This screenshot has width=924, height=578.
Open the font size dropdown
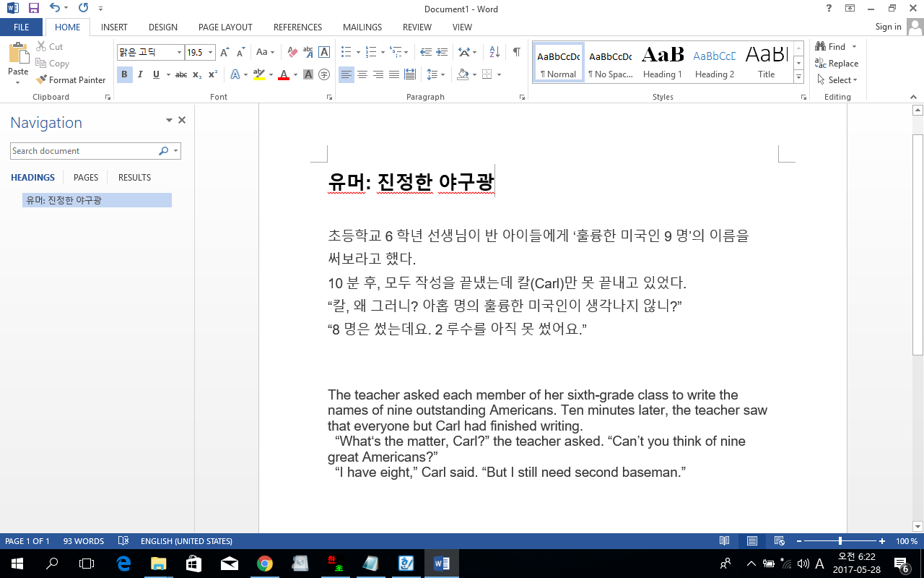211,53
